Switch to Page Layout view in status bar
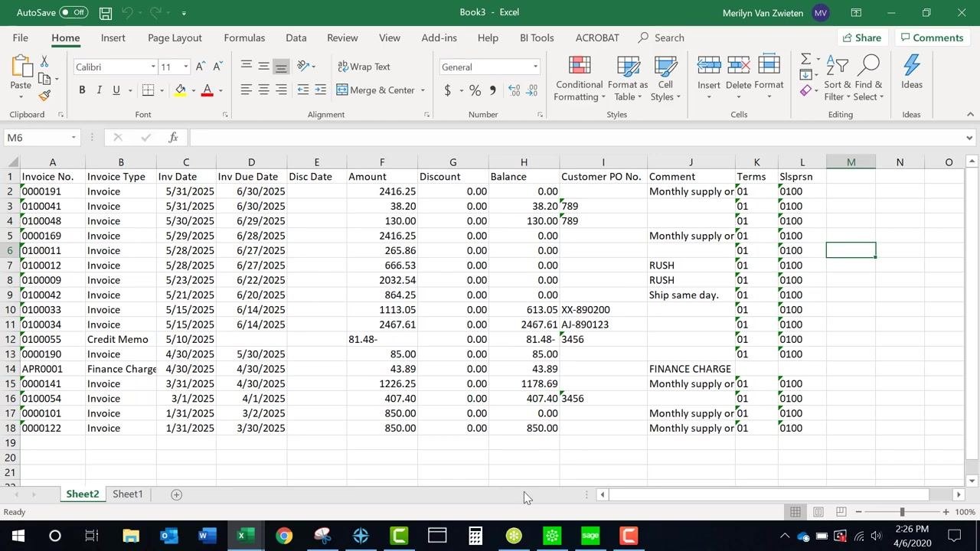 tap(818, 512)
